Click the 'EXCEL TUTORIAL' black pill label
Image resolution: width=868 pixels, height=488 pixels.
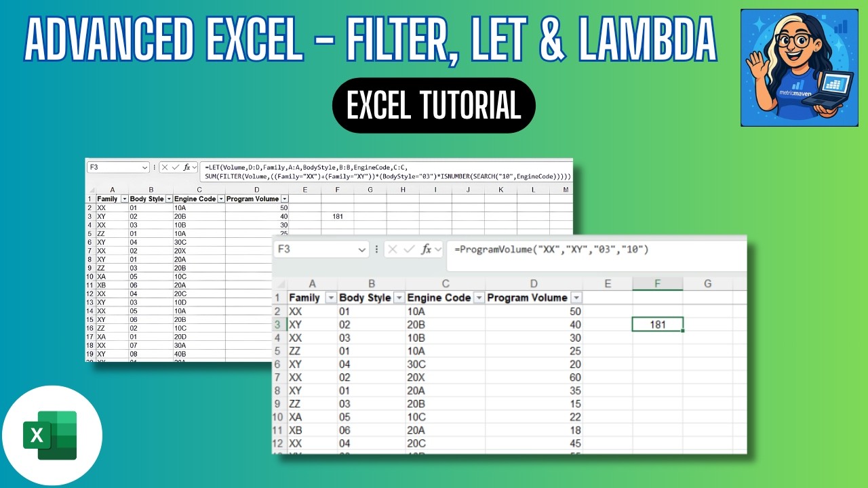pyautogui.click(x=434, y=106)
